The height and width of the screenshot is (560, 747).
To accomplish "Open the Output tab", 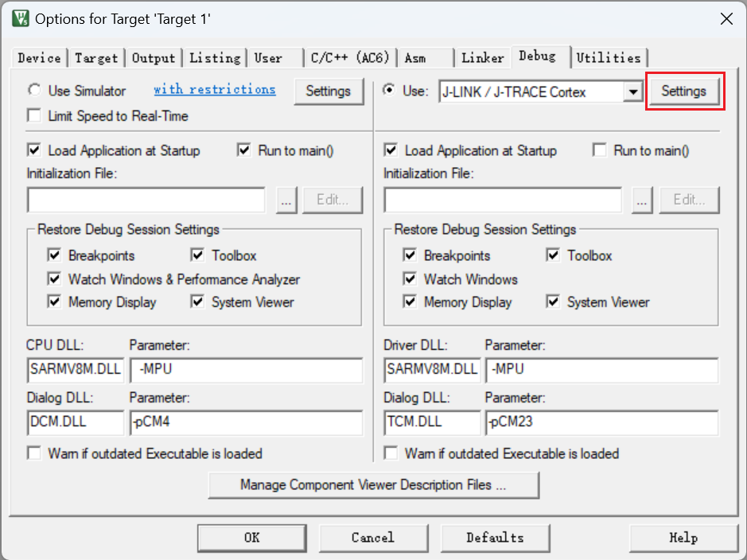I will click(154, 58).
